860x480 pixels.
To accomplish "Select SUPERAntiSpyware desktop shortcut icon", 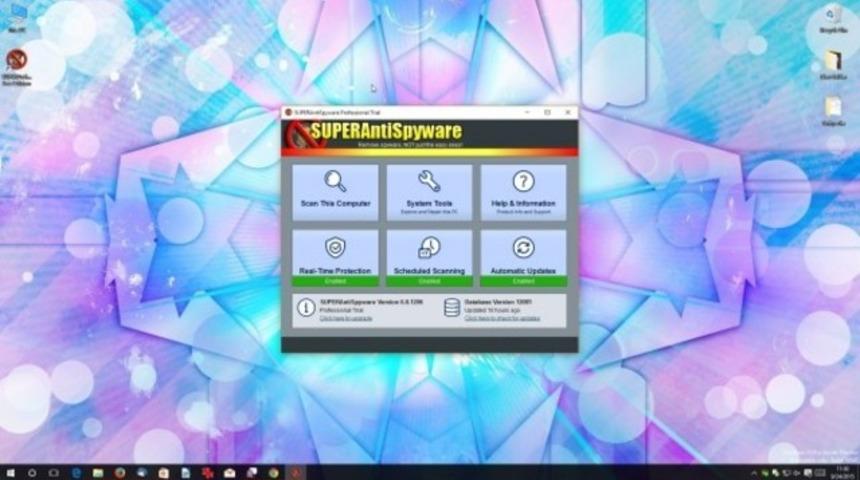I will coord(16,67).
